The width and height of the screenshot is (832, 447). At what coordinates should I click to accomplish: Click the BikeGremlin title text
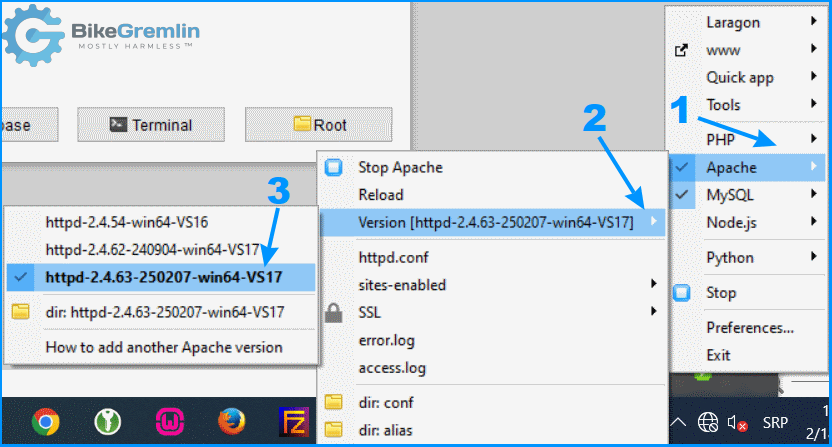click(x=135, y=31)
